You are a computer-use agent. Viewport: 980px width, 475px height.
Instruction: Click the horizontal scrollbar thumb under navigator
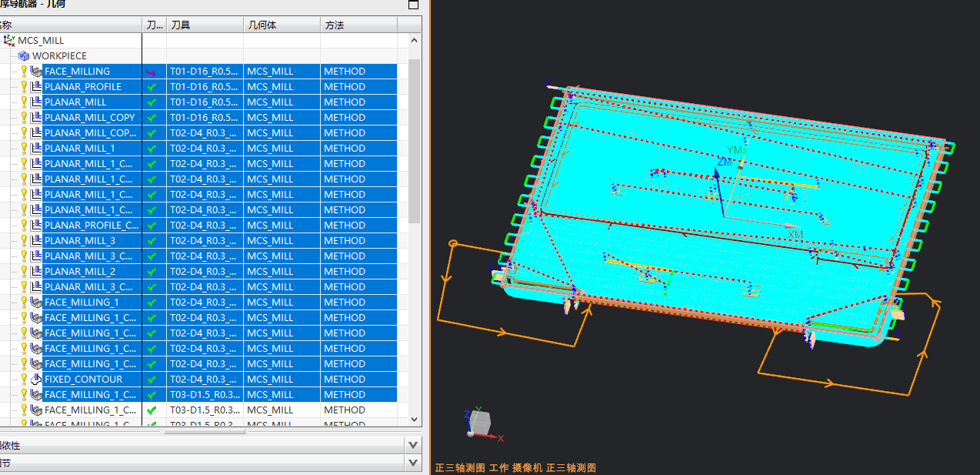(x=204, y=432)
